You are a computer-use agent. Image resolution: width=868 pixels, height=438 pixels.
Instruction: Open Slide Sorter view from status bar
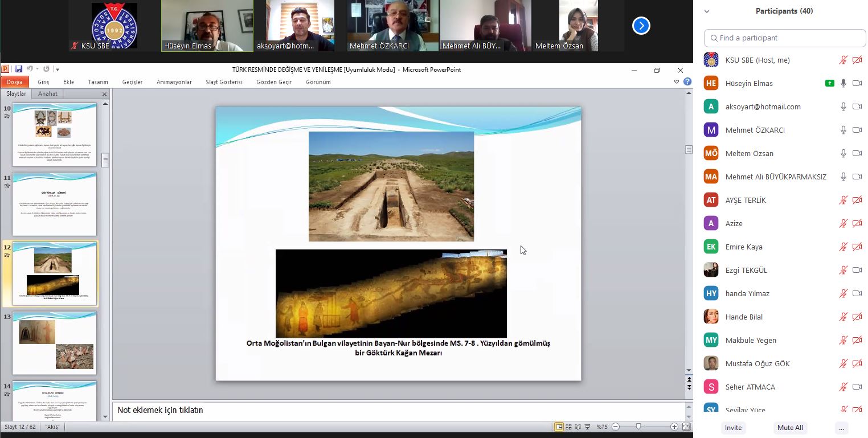(x=568, y=427)
